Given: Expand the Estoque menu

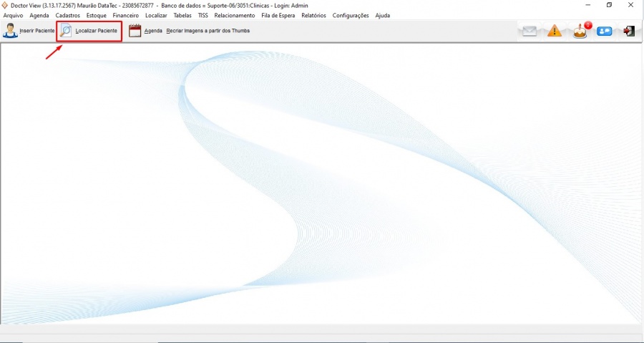Looking at the screenshot, I should [x=97, y=15].
